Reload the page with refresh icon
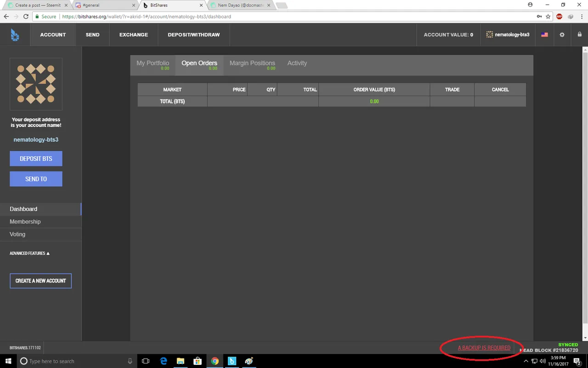588x368 pixels. (26, 17)
